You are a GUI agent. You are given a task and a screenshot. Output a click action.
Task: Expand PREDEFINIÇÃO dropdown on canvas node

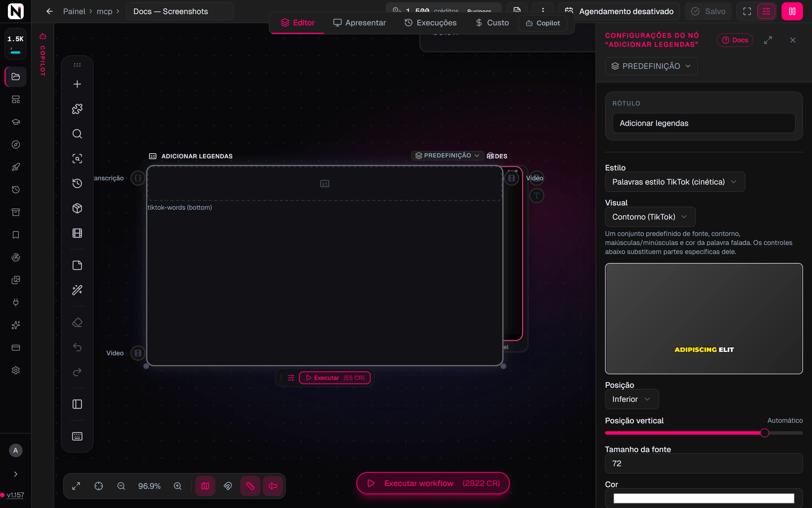(x=447, y=156)
